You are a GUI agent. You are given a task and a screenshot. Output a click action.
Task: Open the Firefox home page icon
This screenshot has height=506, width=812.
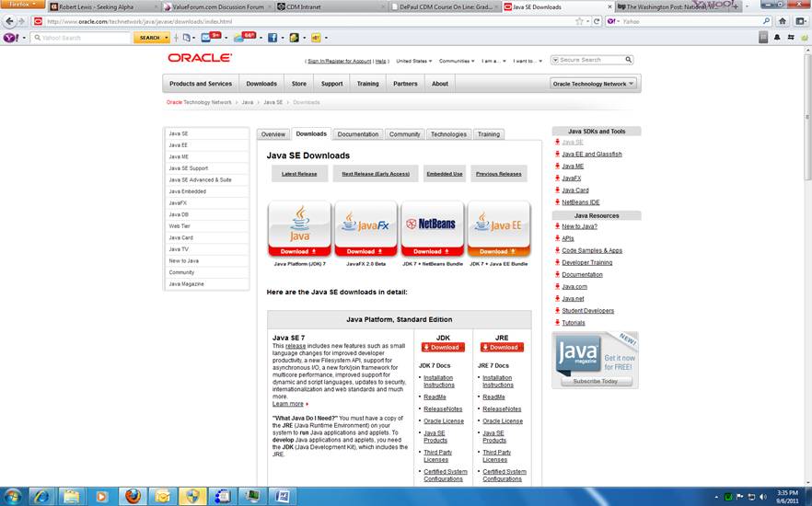pyautogui.click(x=783, y=22)
